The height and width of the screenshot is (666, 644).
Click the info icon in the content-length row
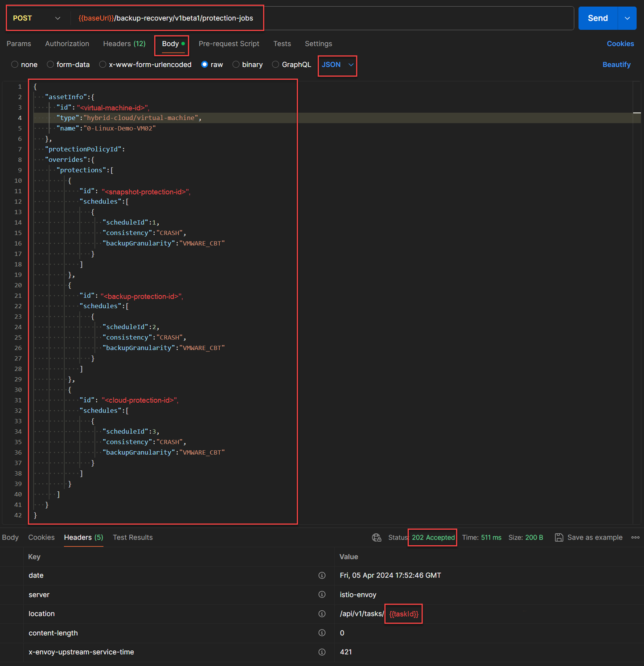pyautogui.click(x=322, y=633)
